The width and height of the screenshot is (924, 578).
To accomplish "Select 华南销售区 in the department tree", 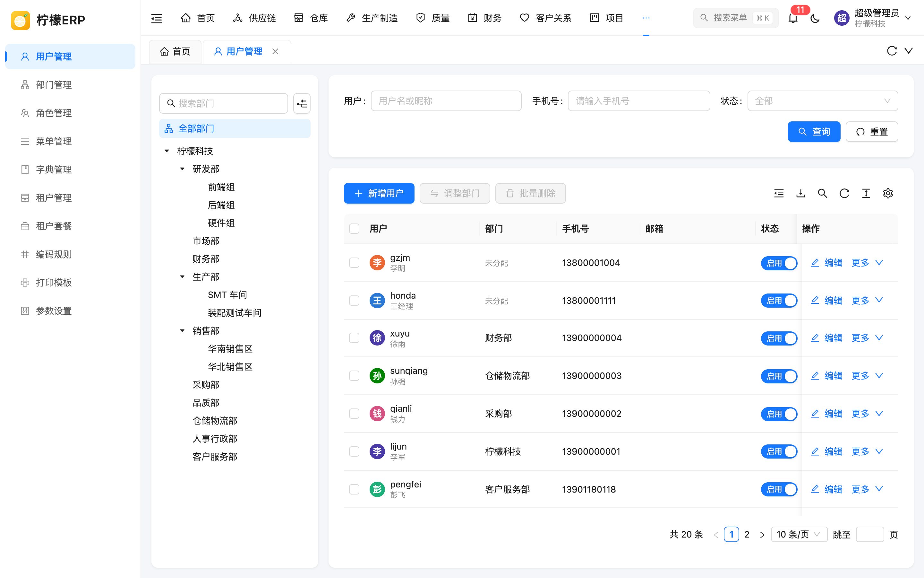I will click(x=230, y=349).
